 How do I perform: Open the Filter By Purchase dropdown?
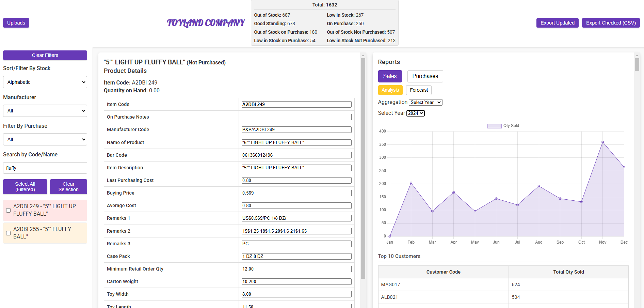45,139
